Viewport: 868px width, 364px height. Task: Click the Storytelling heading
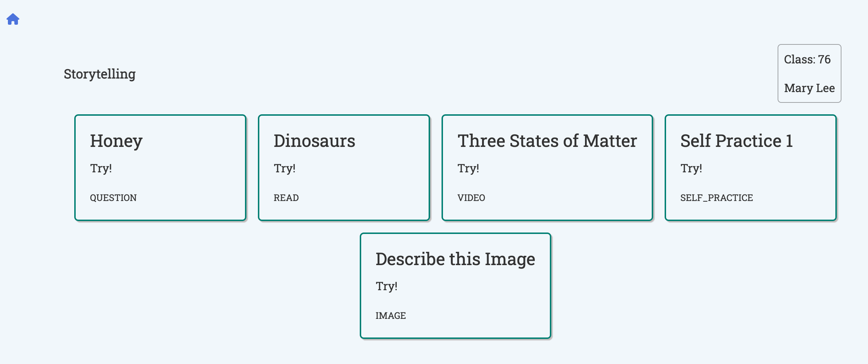(x=100, y=74)
